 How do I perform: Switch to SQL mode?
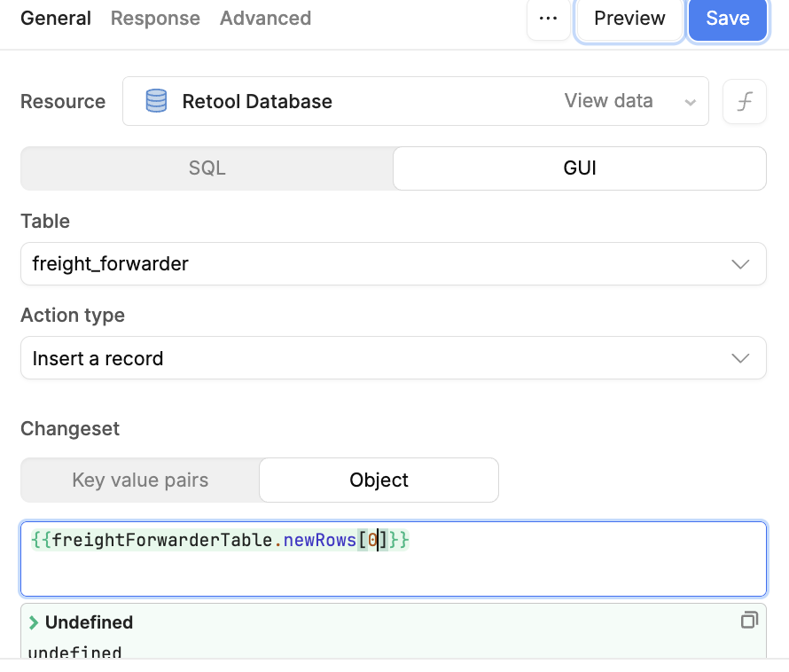[207, 168]
